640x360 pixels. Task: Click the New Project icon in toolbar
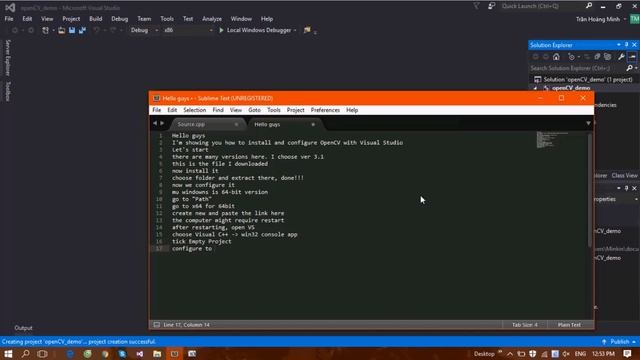coord(45,30)
